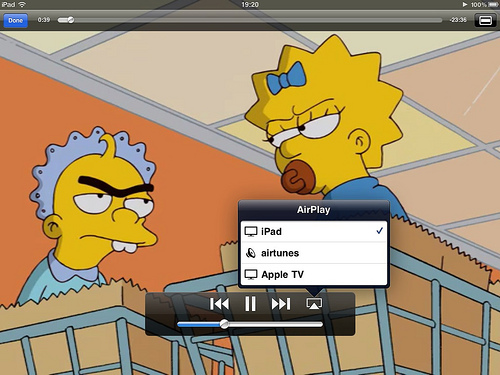Click the 19:20 clock in status bar
Screen dimensions: 500x375
(x=250, y=4)
